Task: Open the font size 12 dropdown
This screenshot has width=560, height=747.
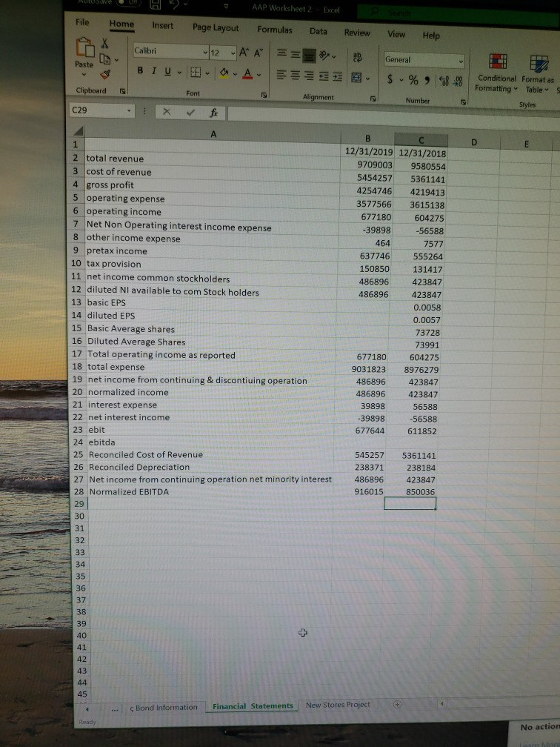Action: (x=233, y=53)
